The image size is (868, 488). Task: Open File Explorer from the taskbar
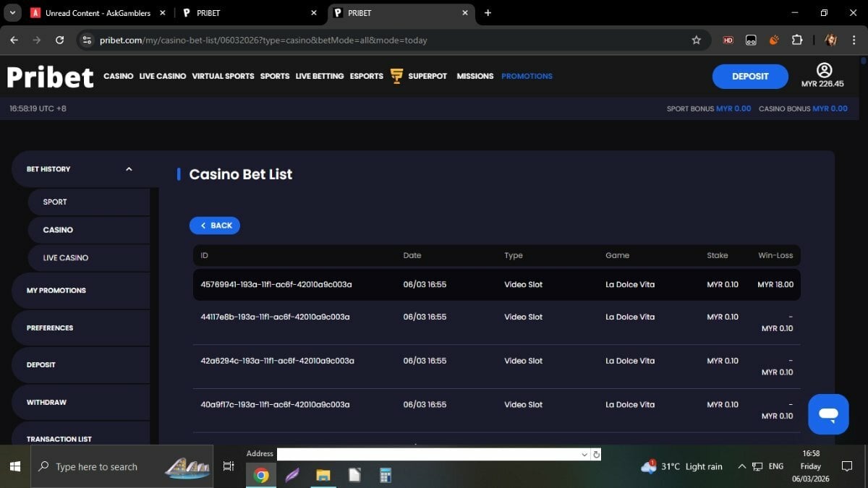(x=323, y=475)
